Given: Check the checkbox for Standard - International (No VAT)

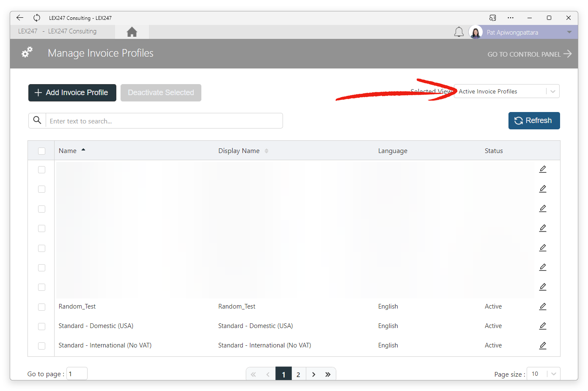Looking at the screenshot, I should [x=41, y=345].
